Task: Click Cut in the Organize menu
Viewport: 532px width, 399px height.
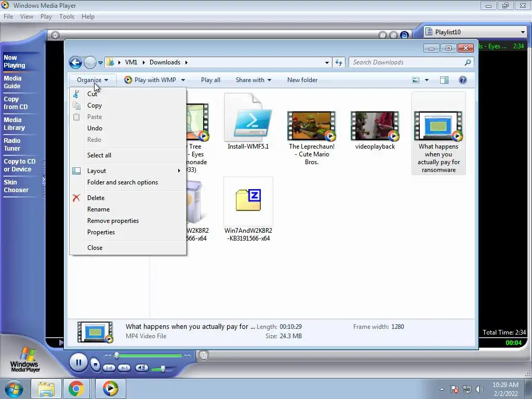Action: (128, 94)
